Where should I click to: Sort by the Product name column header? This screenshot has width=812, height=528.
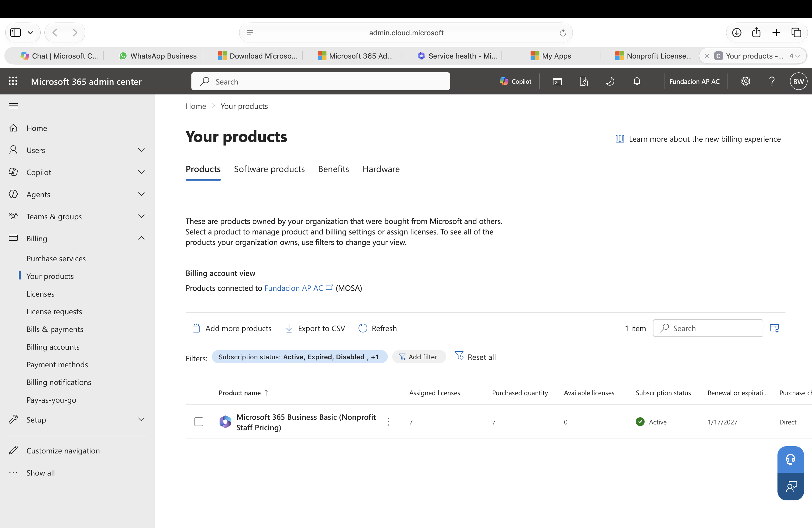pos(243,393)
